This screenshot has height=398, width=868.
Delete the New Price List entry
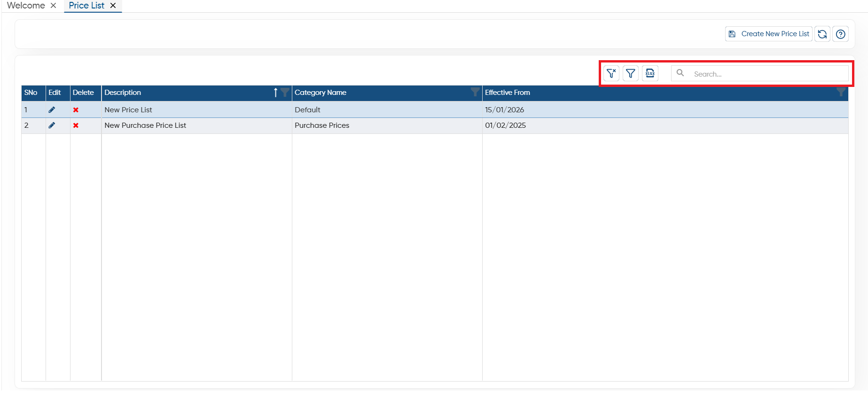(76, 109)
